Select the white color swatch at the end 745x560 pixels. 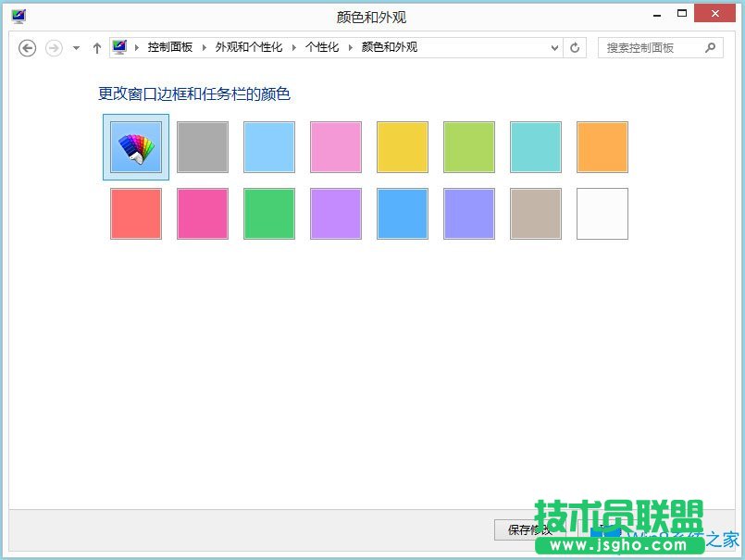(602, 214)
